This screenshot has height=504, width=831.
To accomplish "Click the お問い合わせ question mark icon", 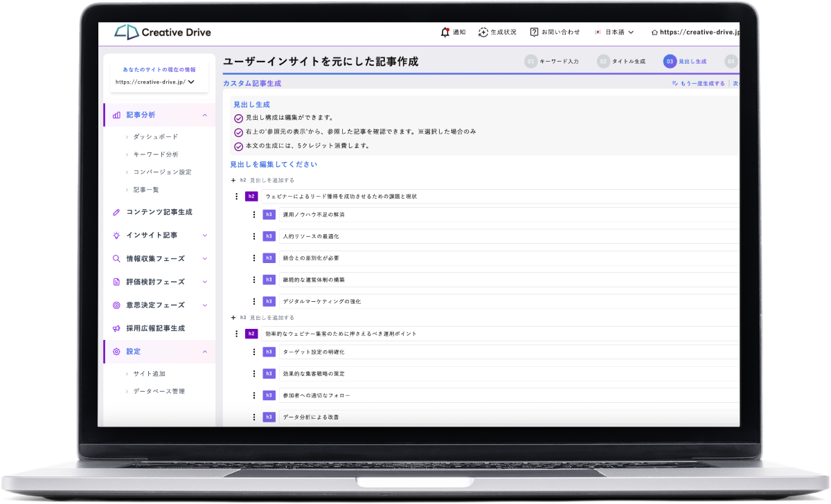I will coord(534,32).
